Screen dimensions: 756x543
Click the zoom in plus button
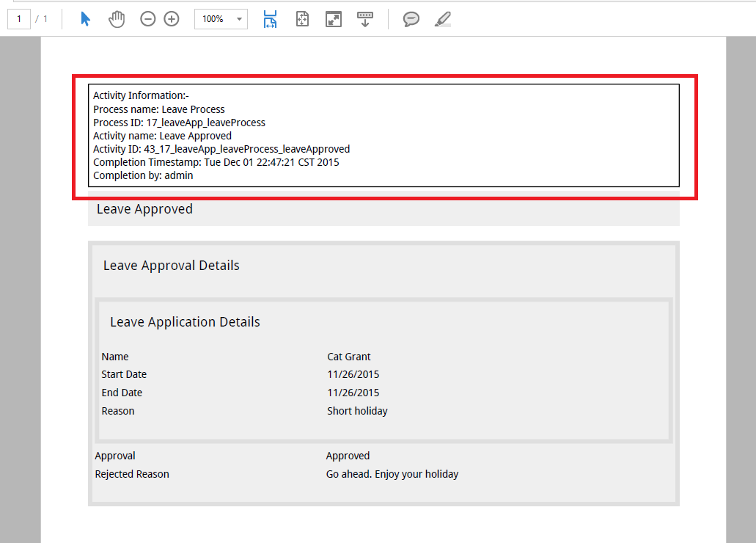coord(172,19)
